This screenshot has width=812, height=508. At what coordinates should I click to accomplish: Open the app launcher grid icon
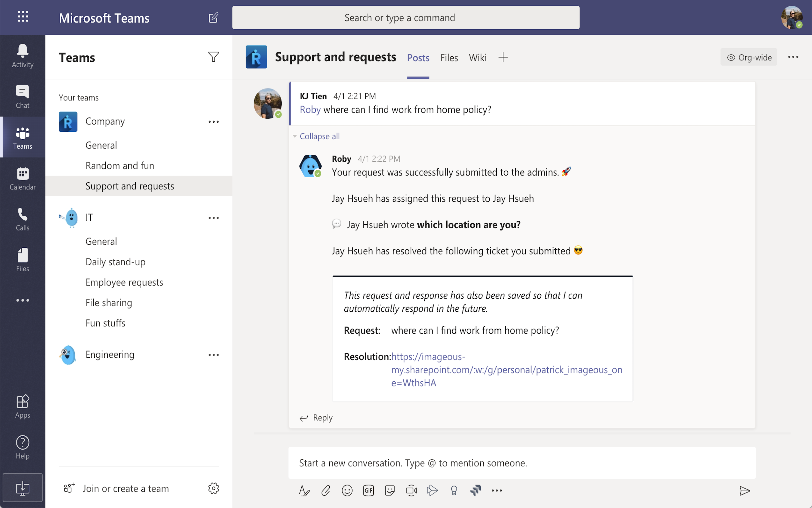pos(23,16)
